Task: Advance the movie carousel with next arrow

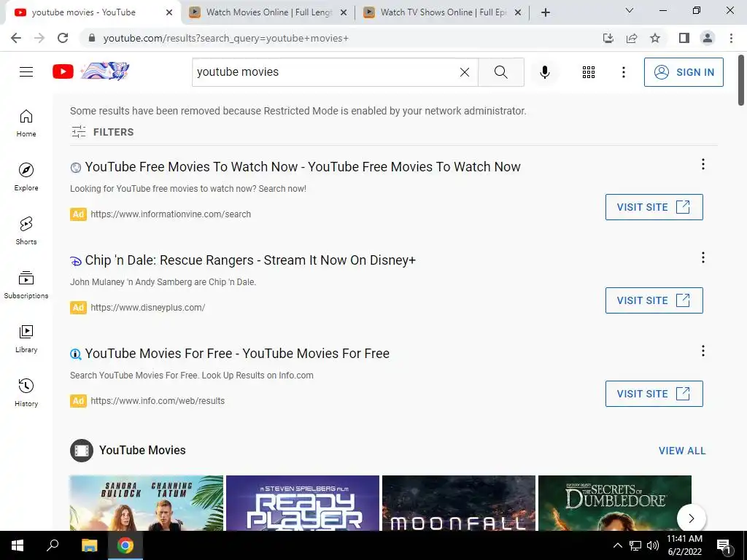Action: 692,518
